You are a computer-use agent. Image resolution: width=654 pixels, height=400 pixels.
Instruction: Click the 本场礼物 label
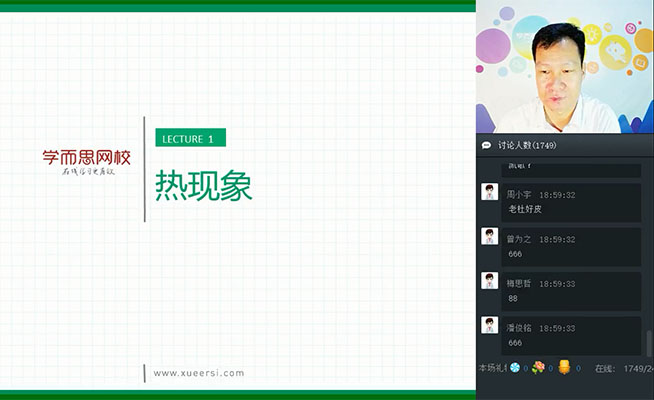point(493,368)
